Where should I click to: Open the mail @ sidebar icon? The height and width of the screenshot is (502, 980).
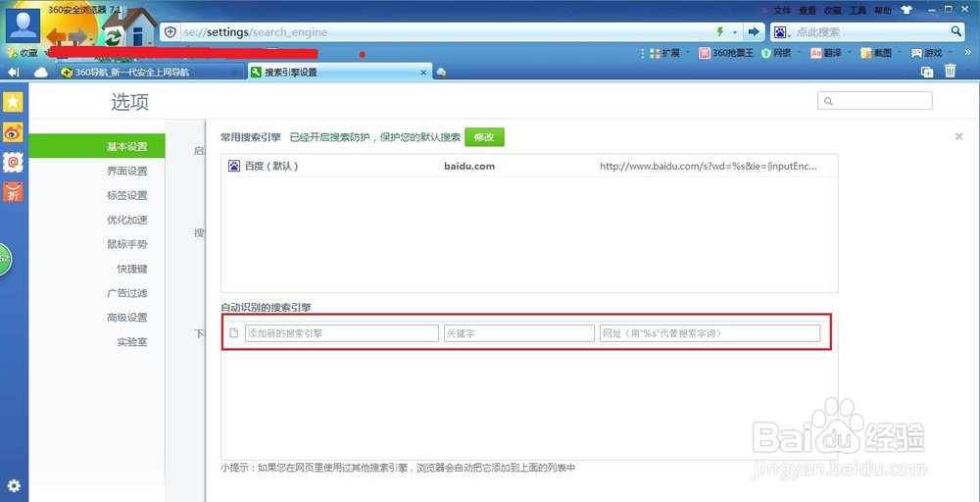(x=13, y=163)
